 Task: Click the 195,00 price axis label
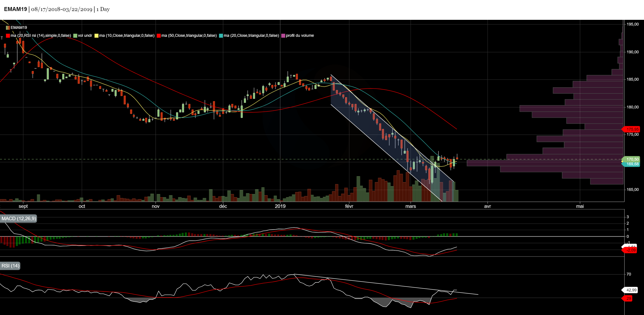pyautogui.click(x=633, y=24)
